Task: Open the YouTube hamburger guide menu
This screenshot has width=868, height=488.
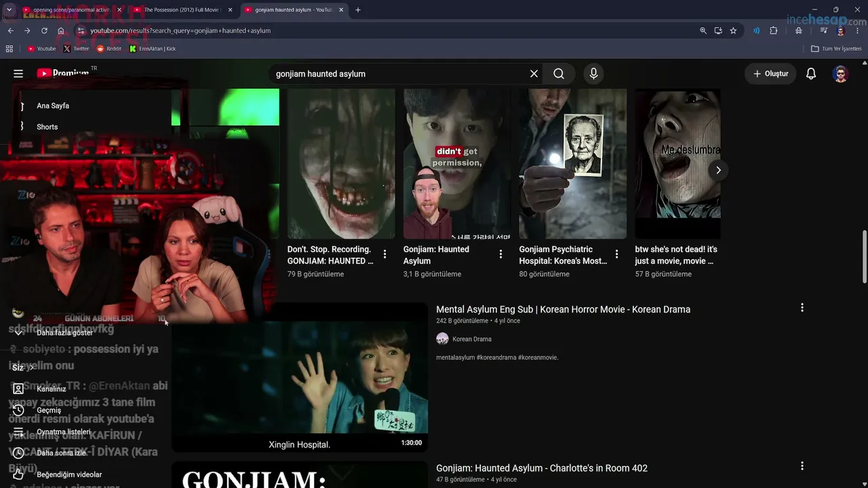Action: click(18, 73)
